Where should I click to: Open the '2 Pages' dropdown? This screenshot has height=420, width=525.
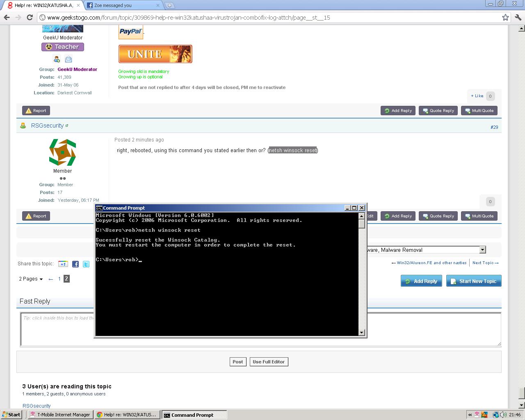(31, 279)
